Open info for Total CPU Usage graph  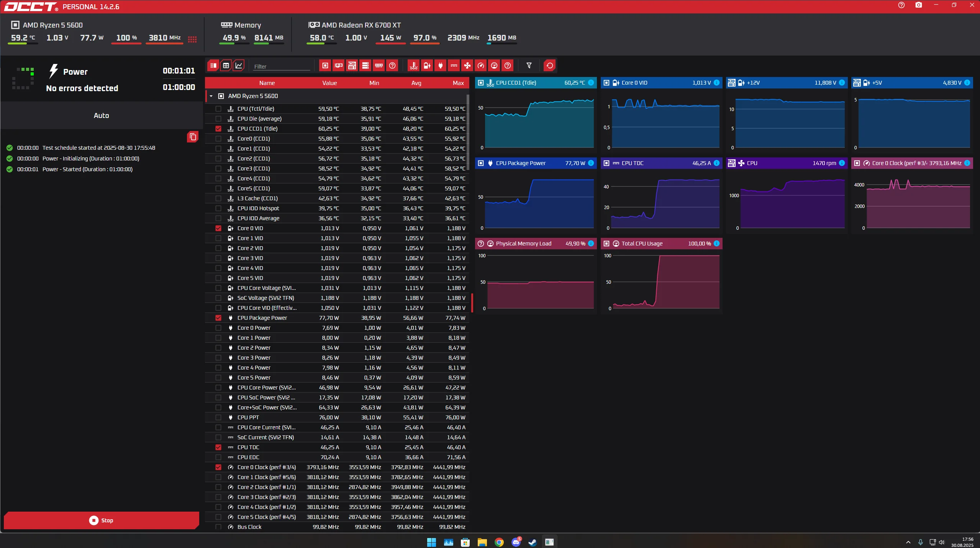[716, 244]
